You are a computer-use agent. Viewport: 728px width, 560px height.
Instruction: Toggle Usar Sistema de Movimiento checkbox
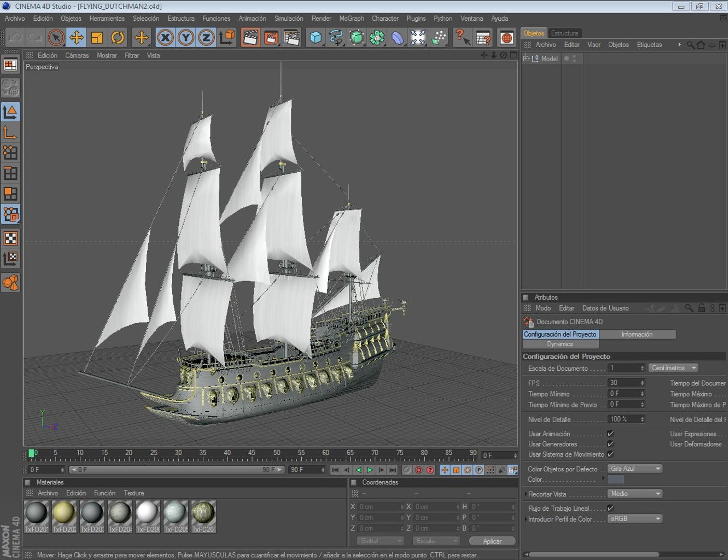click(610, 454)
